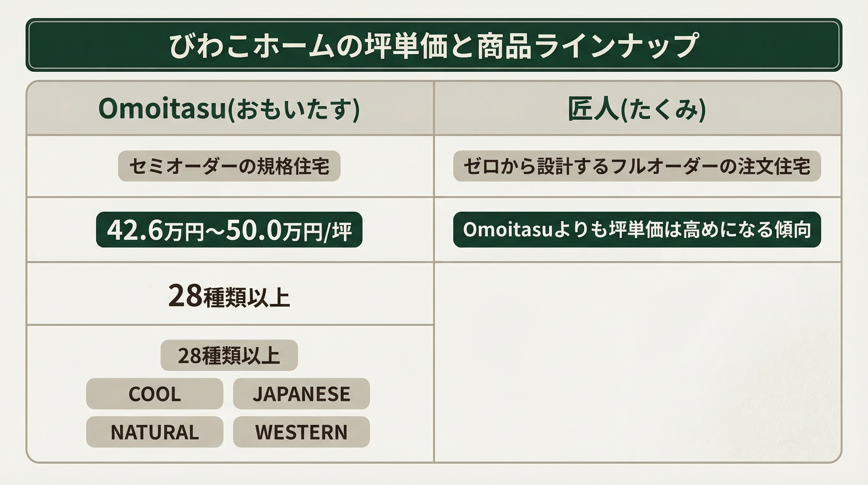Click the large 28種類以上 text without a badge
868x485 pixels.
(229, 296)
